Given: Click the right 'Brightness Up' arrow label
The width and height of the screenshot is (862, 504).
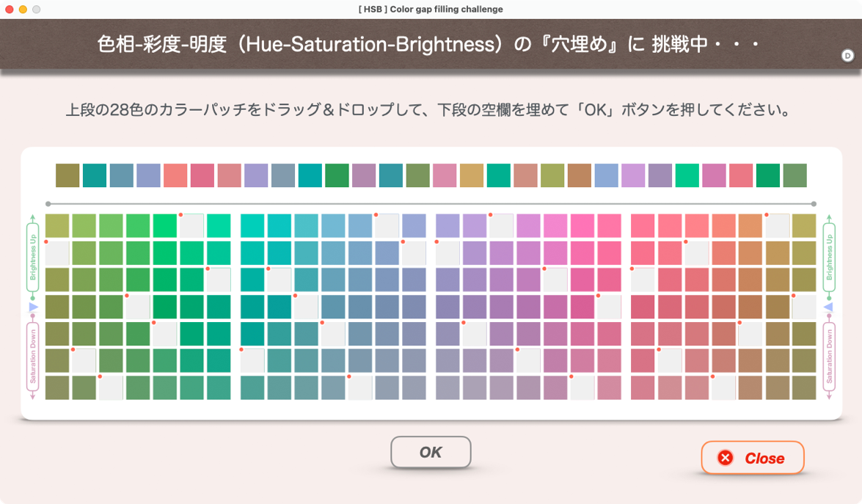Looking at the screenshot, I should 829,258.
